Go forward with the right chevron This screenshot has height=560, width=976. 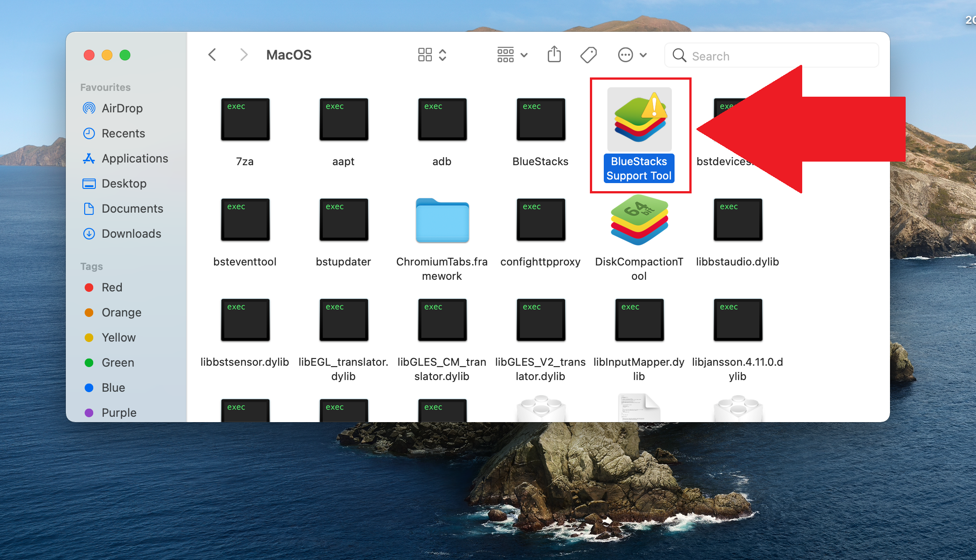pos(244,55)
